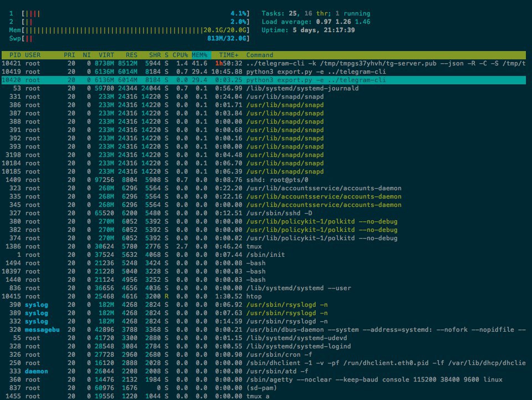Click the 1h50:32 time value
The width and height of the screenshot is (532, 400).
229,63
